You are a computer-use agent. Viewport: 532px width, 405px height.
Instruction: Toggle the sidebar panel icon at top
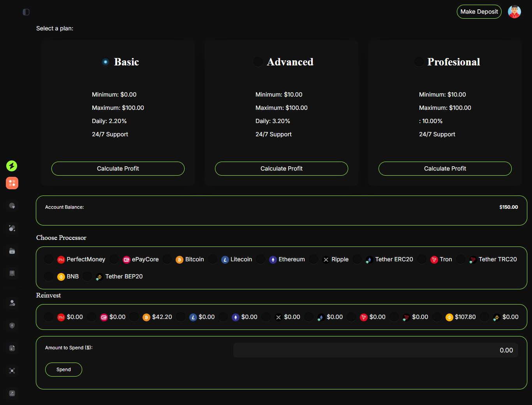point(26,12)
